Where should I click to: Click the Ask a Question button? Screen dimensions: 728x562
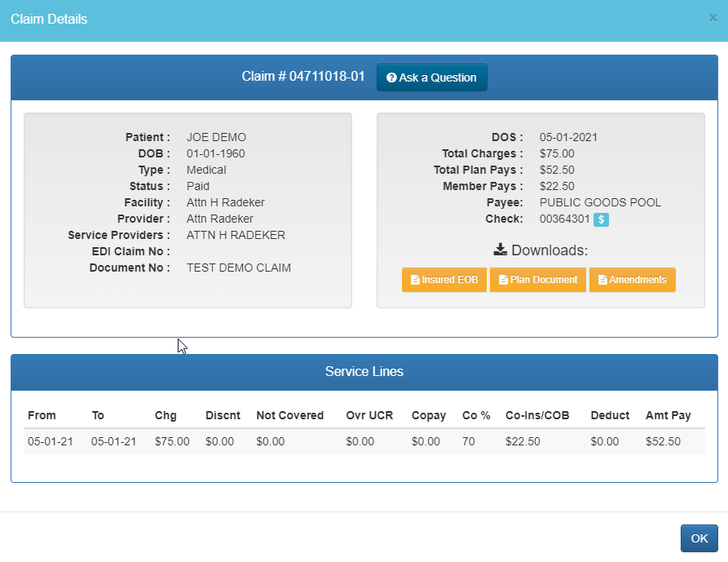point(432,77)
